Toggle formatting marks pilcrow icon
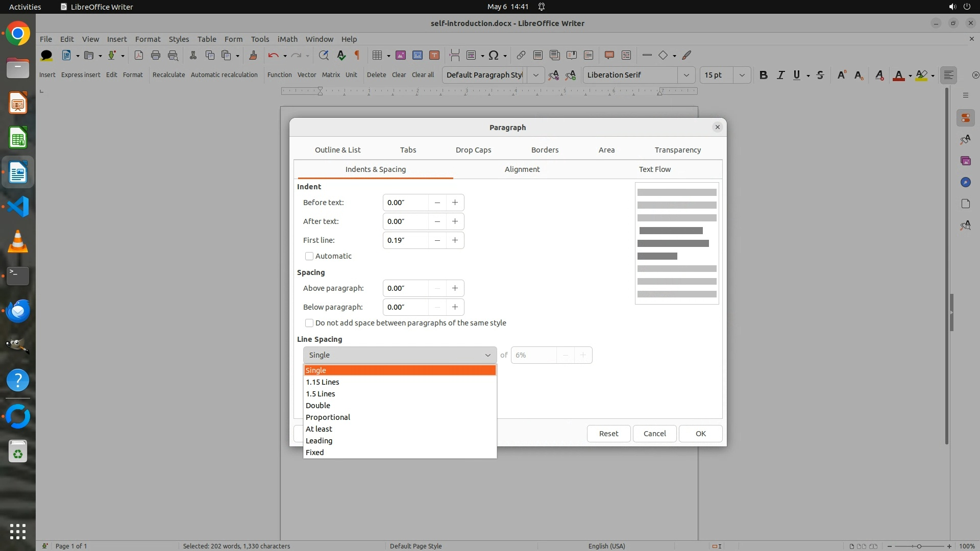 point(357,55)
